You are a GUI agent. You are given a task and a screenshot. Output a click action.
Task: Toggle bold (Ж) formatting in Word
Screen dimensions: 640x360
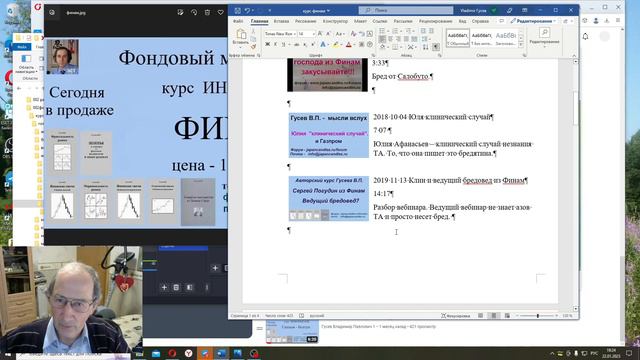click(267, 44)
